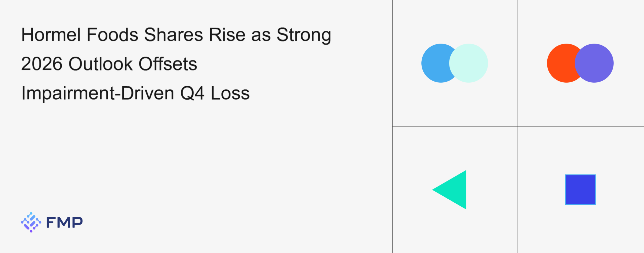Click the word "Impairment-Driven" in the headline

[98, 93]
